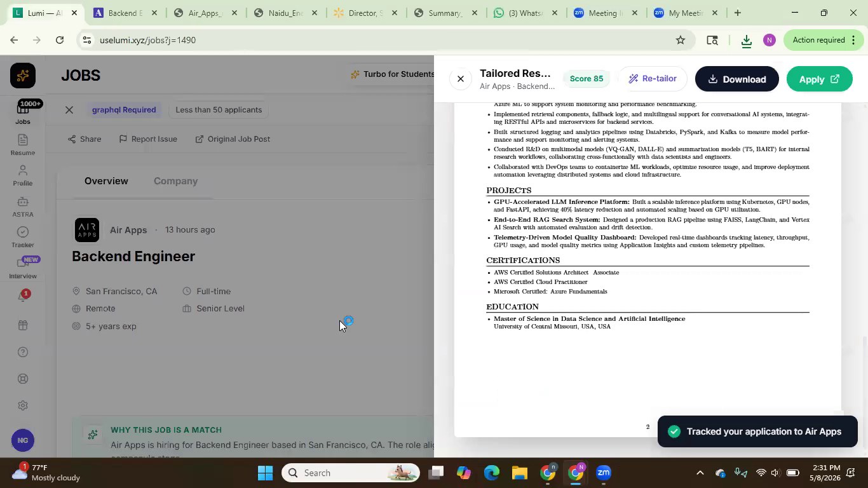
Task: Switch to Meeting browser tab
Action: coord(605,13)
